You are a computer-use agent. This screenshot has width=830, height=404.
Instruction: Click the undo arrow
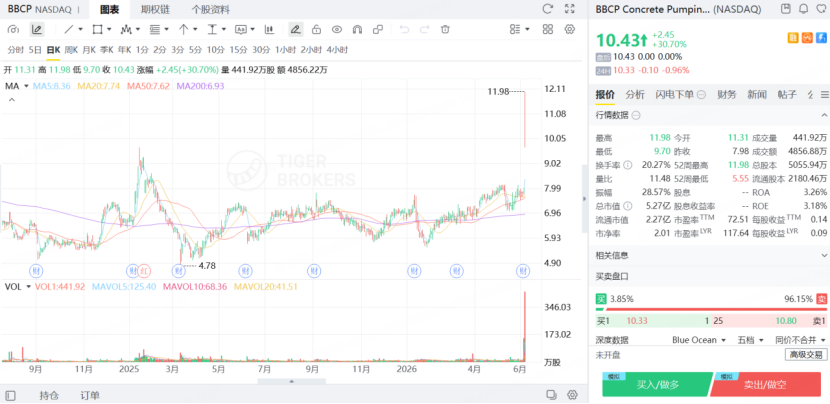(404, 29)
